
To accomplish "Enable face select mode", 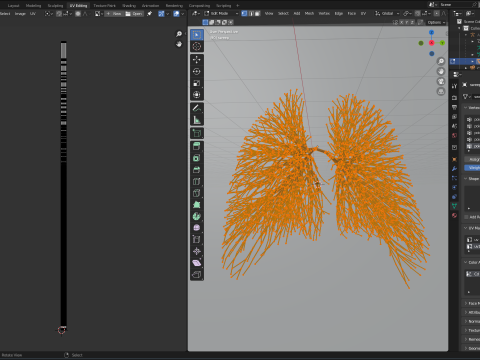I will (257, 13).
